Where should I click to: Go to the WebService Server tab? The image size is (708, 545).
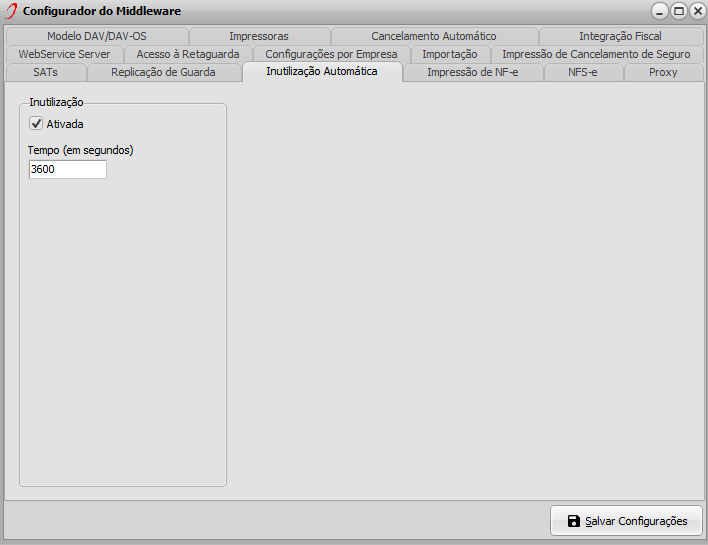[64, 54]
